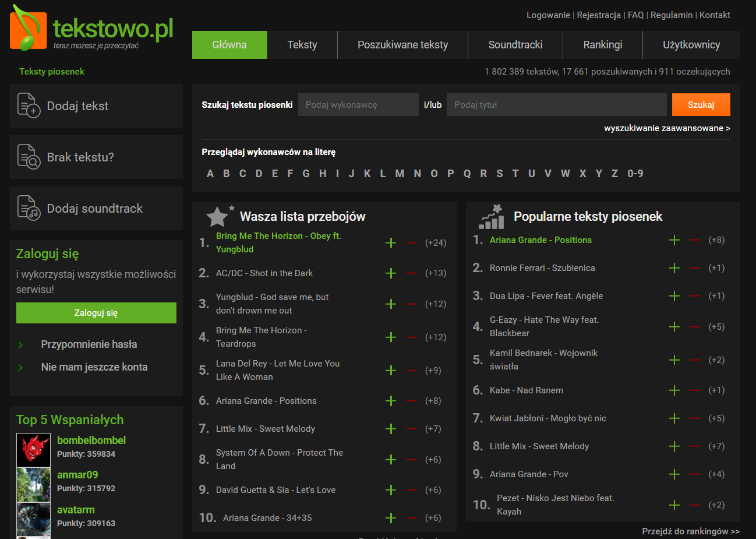756x539 pixels.
Task: Open the FAQ link
Action: 635,15
